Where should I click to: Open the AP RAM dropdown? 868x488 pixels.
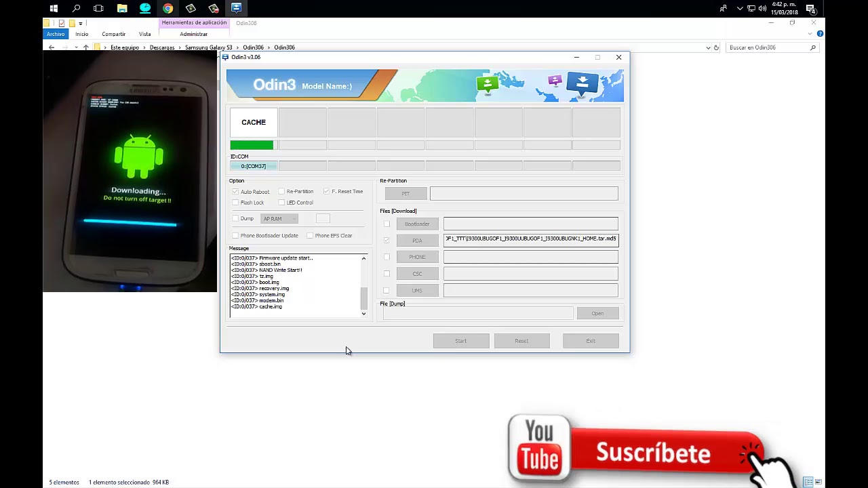(279, 218)
